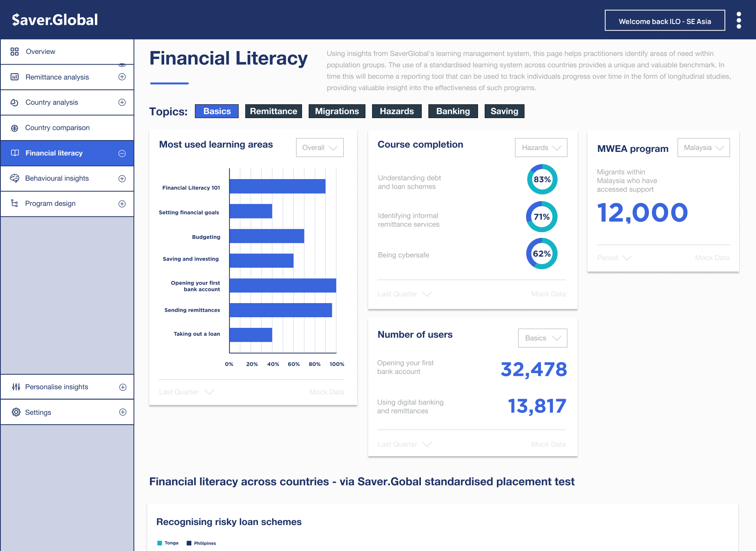Click Welcome back ILO - SE Asia button
The image size is (756, 551).
tap(665, 21)
